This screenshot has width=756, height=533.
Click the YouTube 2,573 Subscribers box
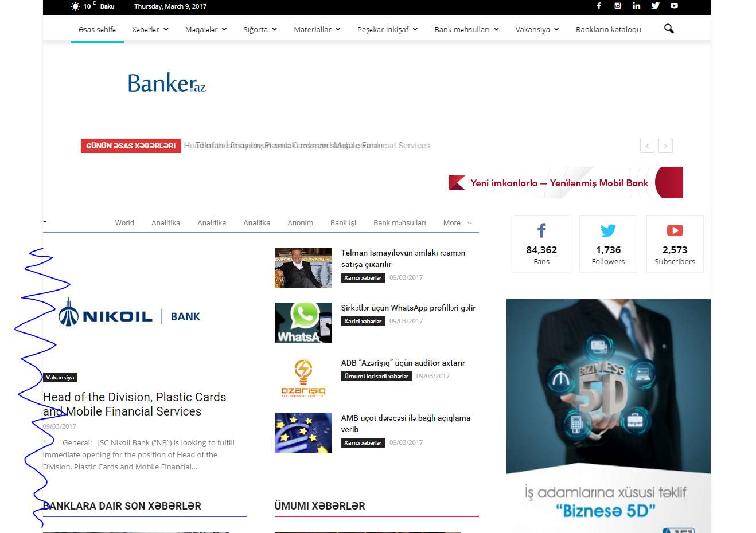pyautogui.click(x=675, y=244)
